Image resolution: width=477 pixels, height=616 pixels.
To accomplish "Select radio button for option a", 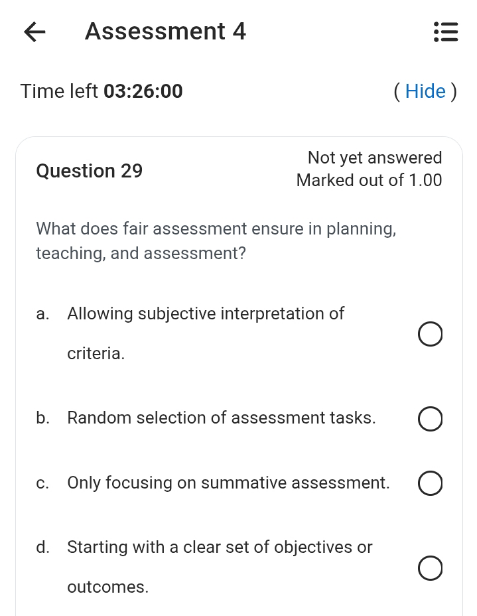I will coord(430,334).
